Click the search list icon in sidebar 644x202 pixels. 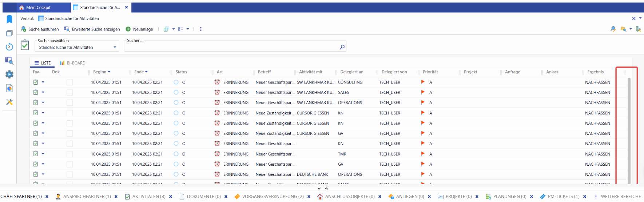[9, 60]
